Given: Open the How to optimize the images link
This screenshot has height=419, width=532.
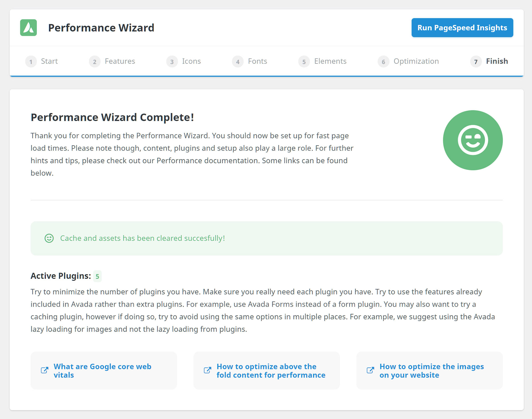Looking at the screenshot, I should 430,371.
